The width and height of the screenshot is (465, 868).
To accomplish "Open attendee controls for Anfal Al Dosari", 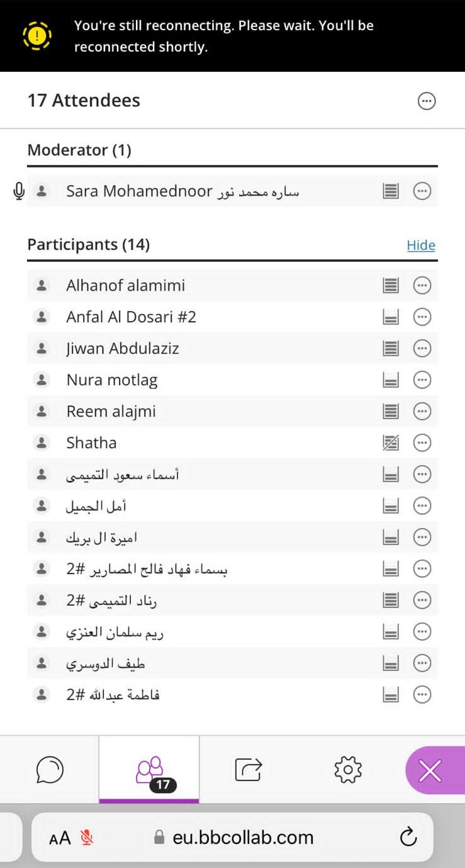I will (422, 317).
